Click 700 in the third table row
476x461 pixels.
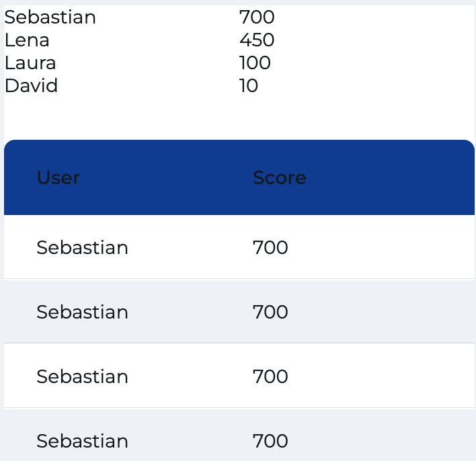click(270, 377)
